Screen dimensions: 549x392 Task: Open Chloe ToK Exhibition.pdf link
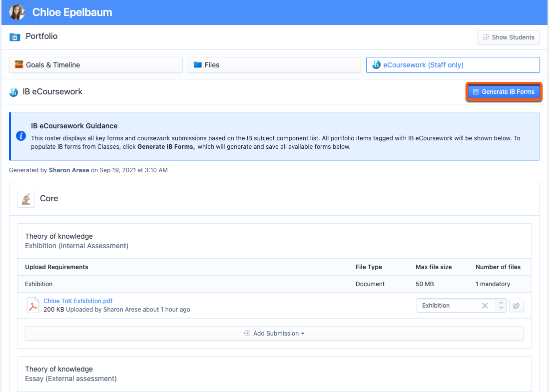click(78, 301)
